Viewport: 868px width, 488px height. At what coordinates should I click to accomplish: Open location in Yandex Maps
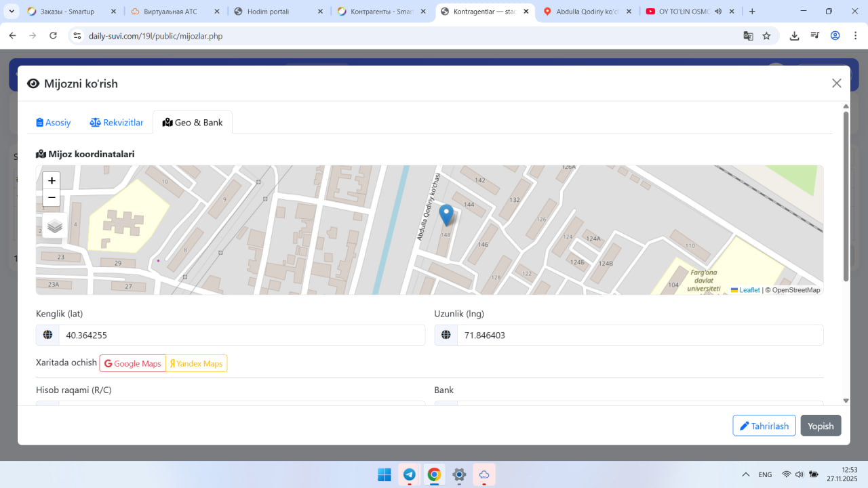tap(197, 364)
